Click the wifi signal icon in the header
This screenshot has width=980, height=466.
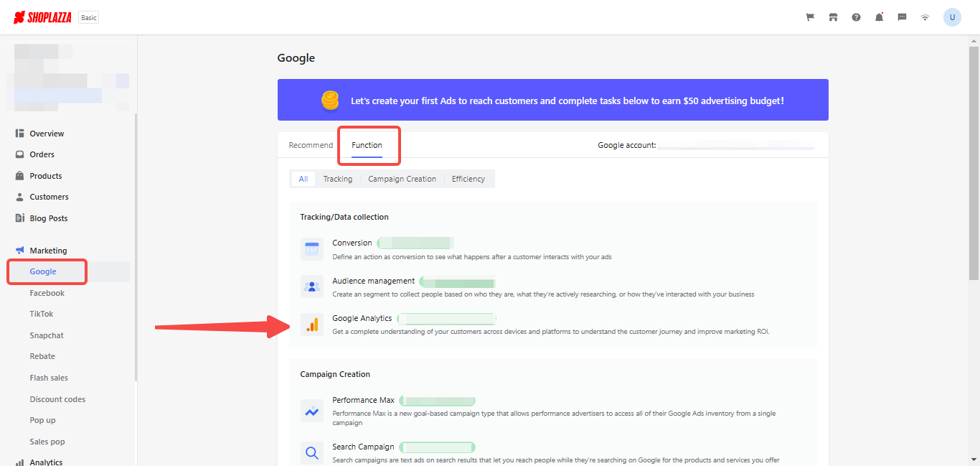click(x=925, y=17)
